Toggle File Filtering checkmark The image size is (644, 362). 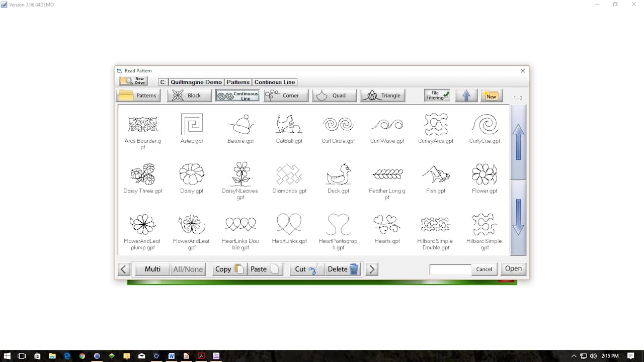(x=437, y=96)
